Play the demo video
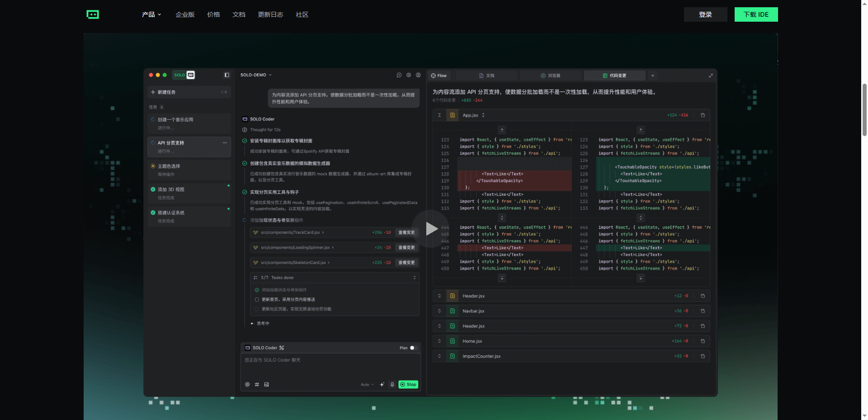The image size is (868, 420). [x=430, y=229]
